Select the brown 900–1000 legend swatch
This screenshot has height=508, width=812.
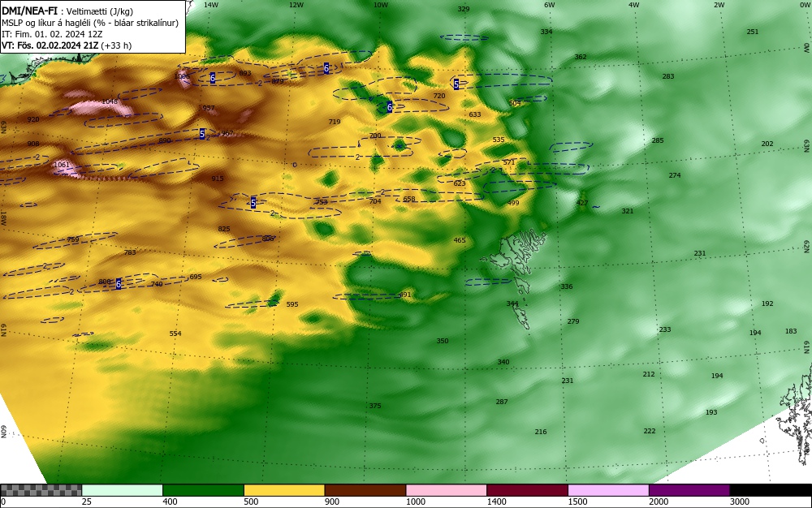365,490
